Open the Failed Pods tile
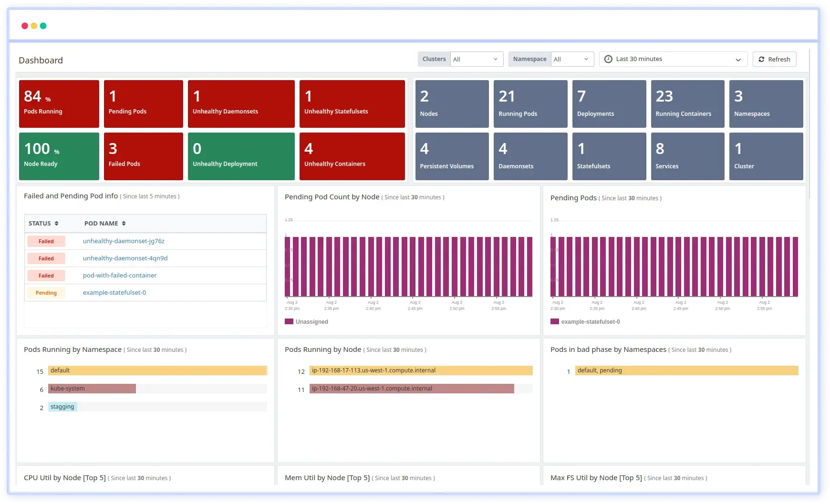 [144, 156]
